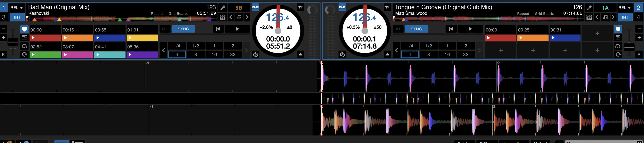Viewport: 644px width, 143px height.
Task: Click the slip mode icon on deck 1
Action: [255, 54]
